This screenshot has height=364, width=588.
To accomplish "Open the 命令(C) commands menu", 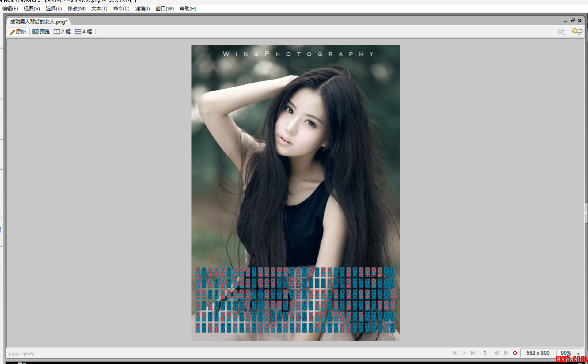I will coord(121,9).
